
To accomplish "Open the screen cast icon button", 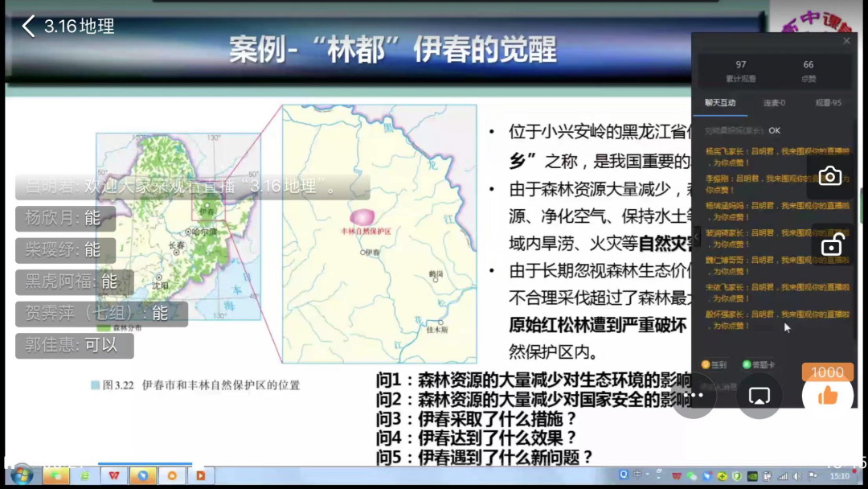I will tap(759, 396).
